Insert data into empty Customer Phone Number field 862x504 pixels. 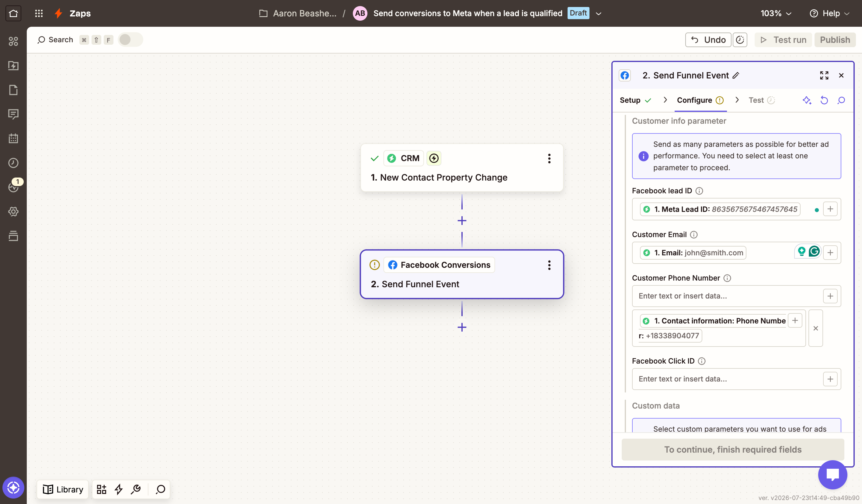[x=830, y=296]
